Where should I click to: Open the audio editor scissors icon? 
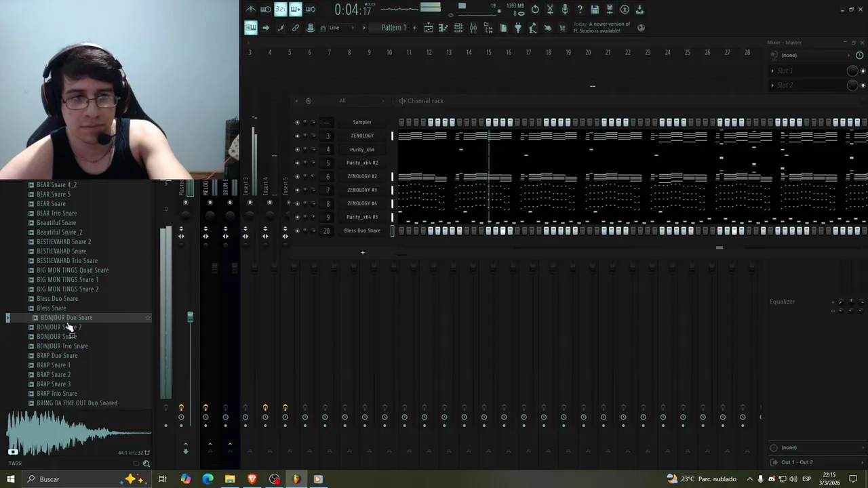(550, 9)
